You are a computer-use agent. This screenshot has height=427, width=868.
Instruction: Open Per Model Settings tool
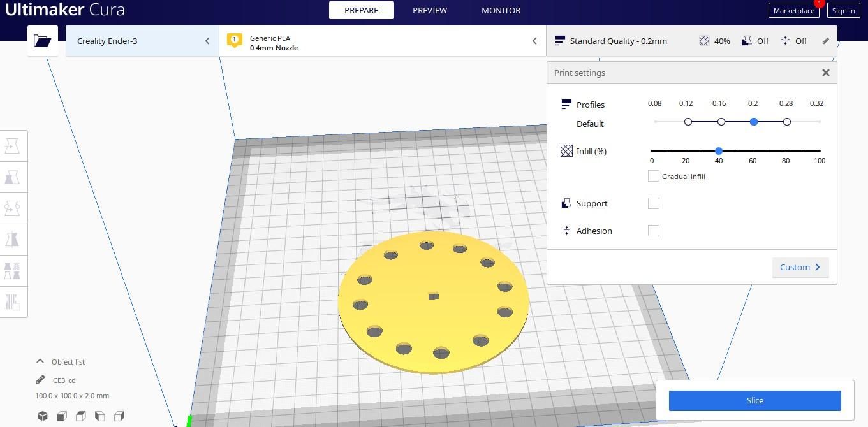pyautogui.click(x=12, y=271)
